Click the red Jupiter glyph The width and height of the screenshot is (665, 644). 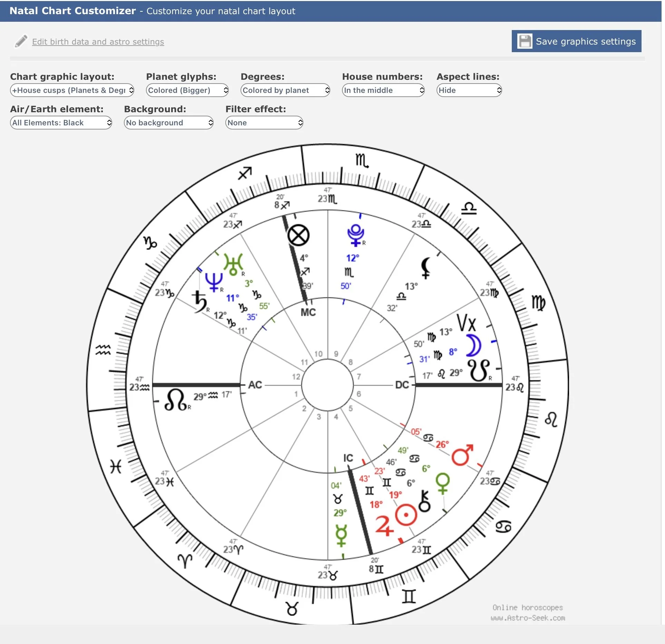(384, 526)
